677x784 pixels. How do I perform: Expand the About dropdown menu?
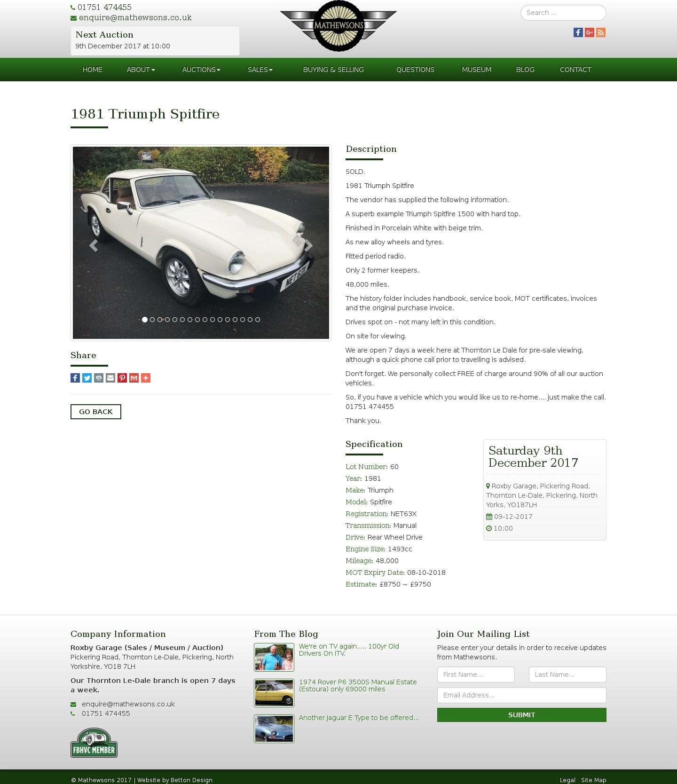pos(141,70)
